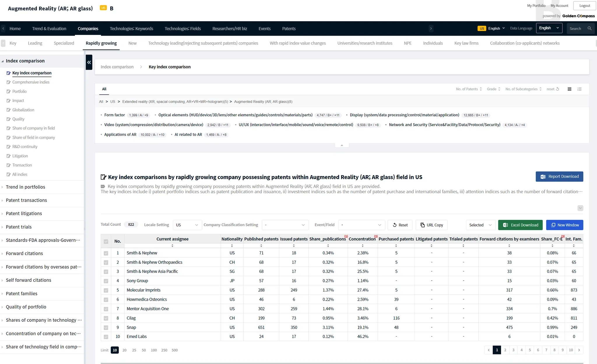Viewport: 597px width, 364px height.
Task: Open the Locale Setting dropdown
Action: (187, 225)
